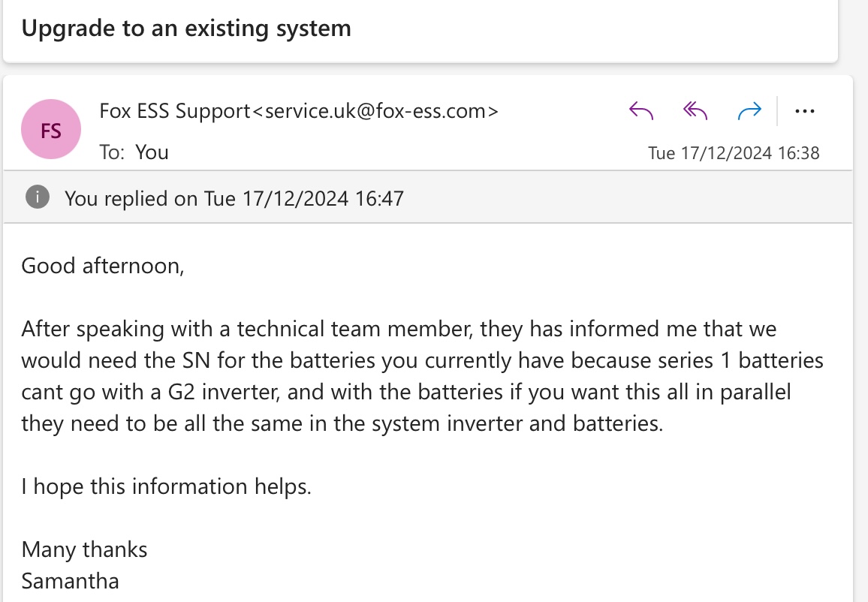This screenshot has width=868, height=602.
Task: Click the pink FS sender avatar
Action: point(51,129)
